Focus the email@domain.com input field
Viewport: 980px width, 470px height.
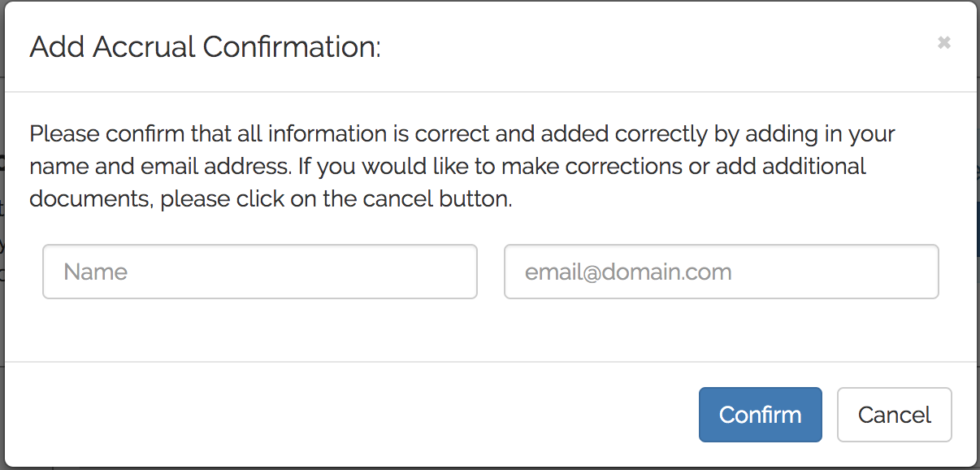(x=721, y=272)
